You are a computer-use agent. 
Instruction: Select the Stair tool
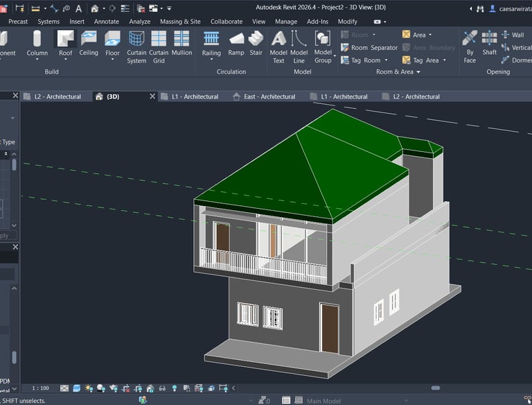256,43
